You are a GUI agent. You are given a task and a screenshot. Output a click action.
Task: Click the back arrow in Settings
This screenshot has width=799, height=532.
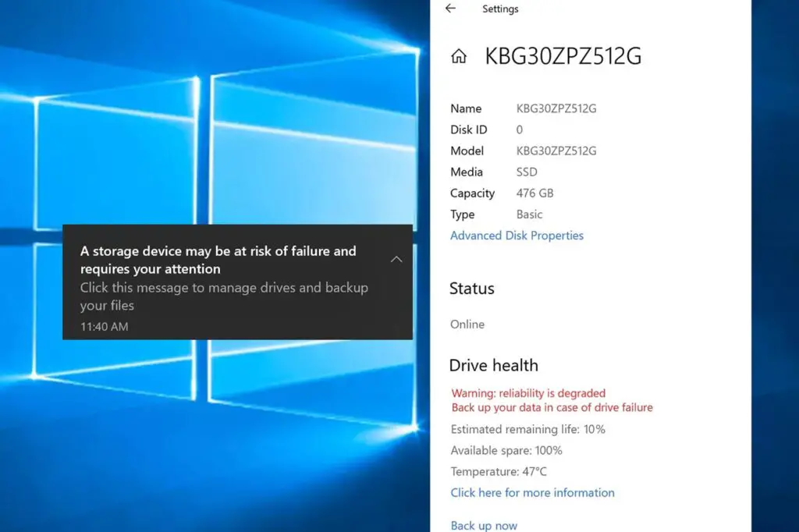[451, 9]
